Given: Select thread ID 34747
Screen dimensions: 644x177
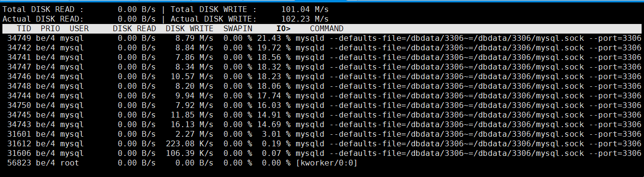Looking at the screenshot, I should [x=19, y=67].
